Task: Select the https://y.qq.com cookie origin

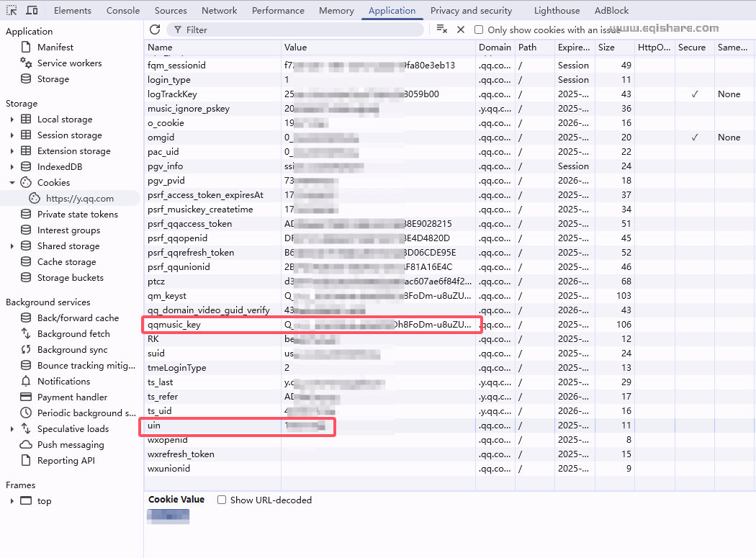Action: pyautogui.click(x=79, y=199)
